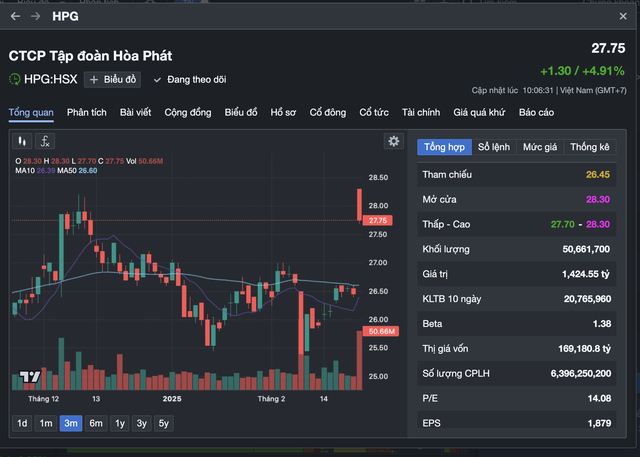This screenshot has width=640, height=457.
Task: Click the back arrow navigation icon
Action: pos(15,17)
